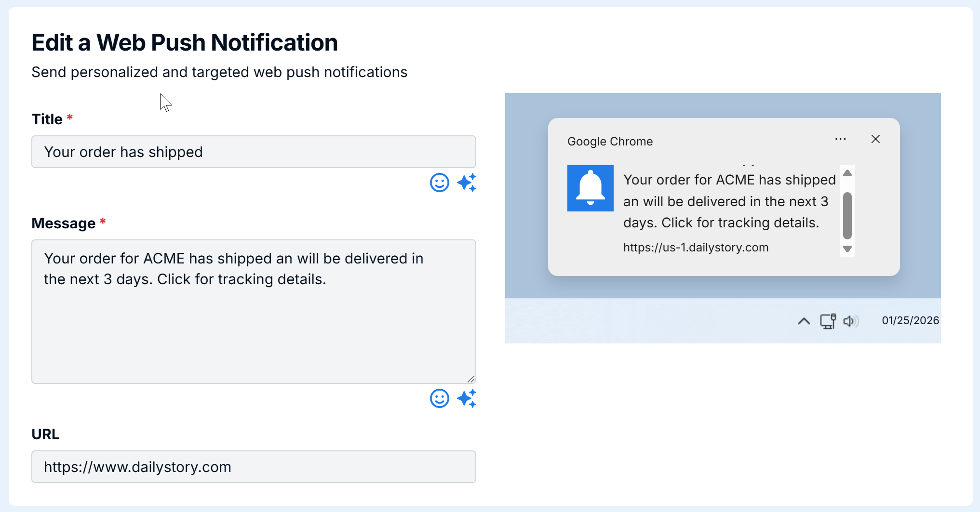This screenshot has height=512, width=980.
Task: Click AI sparkle icon below Title field
Action: (467, 183)
